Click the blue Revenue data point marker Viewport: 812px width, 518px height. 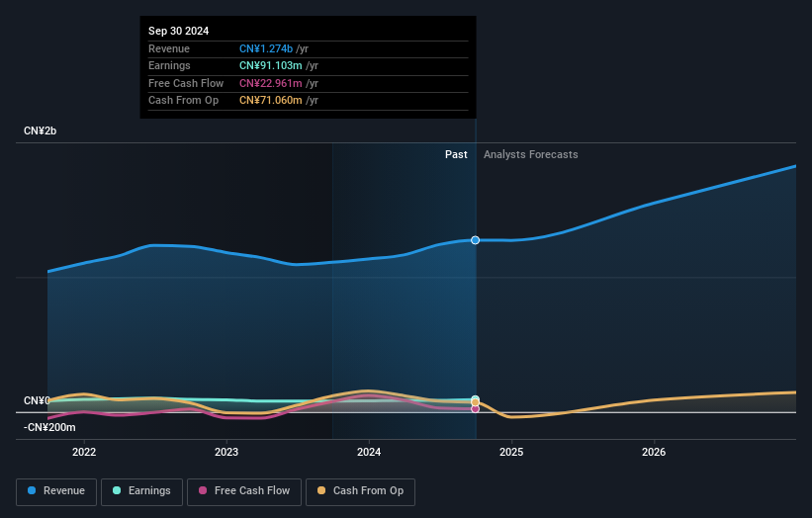pyautogui.click(x=475, y=240)
